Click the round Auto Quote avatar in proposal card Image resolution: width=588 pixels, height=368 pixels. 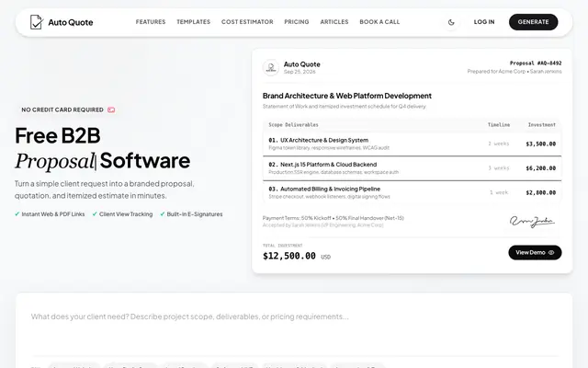pos(271,67)
